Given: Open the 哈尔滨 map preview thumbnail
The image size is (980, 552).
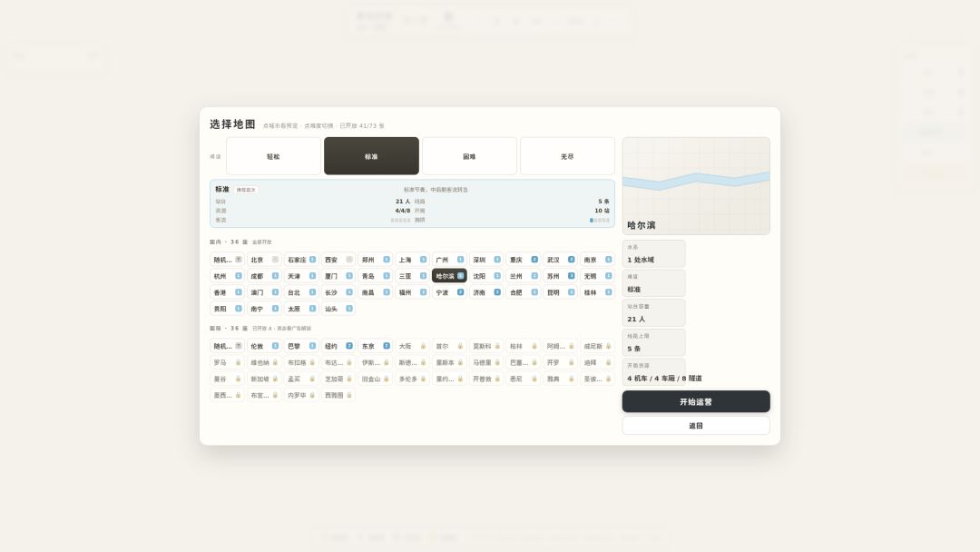Looking at the screenshot, I should [696, 186].
